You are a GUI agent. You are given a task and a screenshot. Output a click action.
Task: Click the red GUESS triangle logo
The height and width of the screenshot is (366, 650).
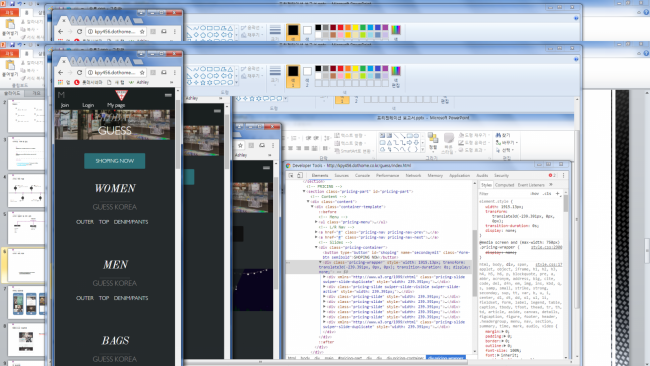121,95
